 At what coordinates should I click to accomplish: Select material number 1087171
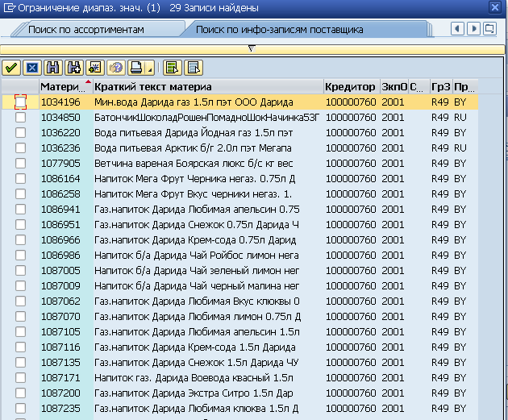click(60, 378)
